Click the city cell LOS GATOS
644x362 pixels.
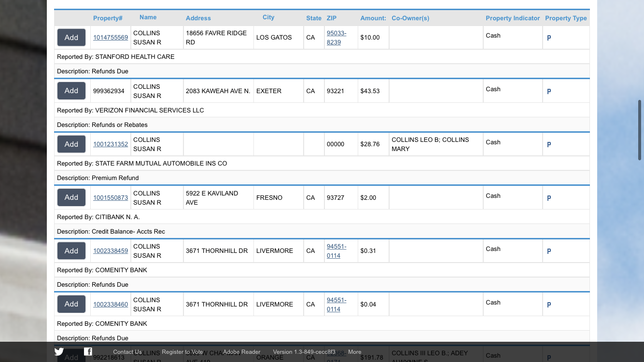(x=274, y=38)
